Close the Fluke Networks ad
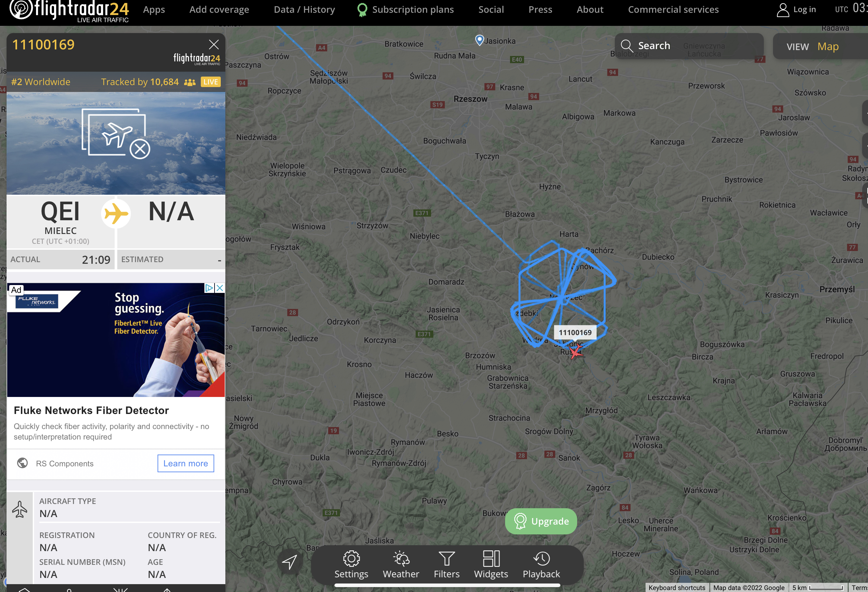The image size is (868, 592). click(x=220, y=288)
